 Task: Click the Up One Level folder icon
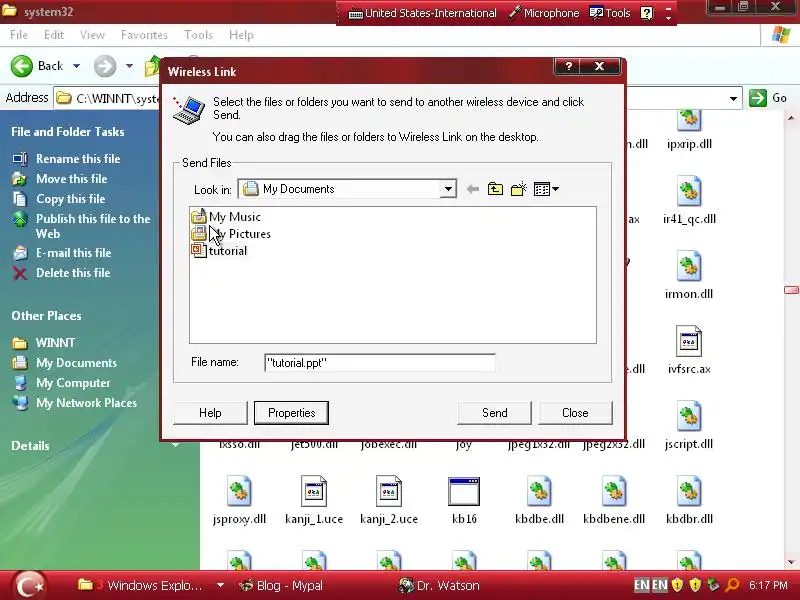pos(495,189)
